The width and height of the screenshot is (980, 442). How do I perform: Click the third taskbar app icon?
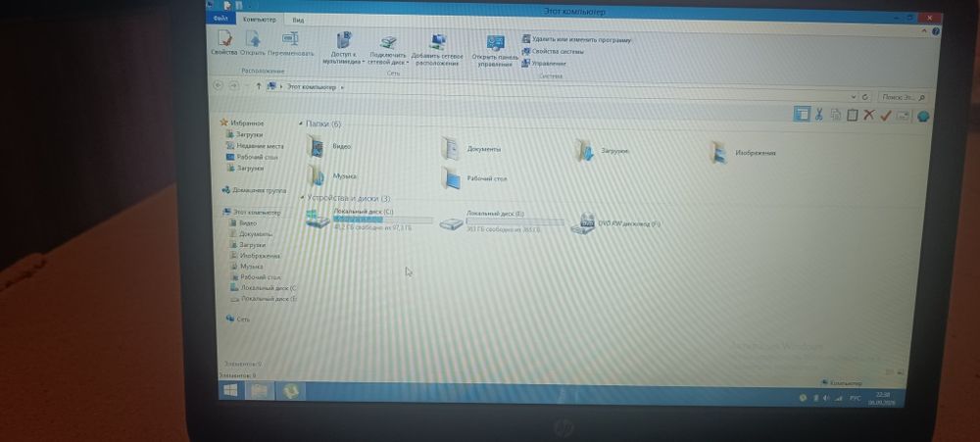[x=289, y=391]
